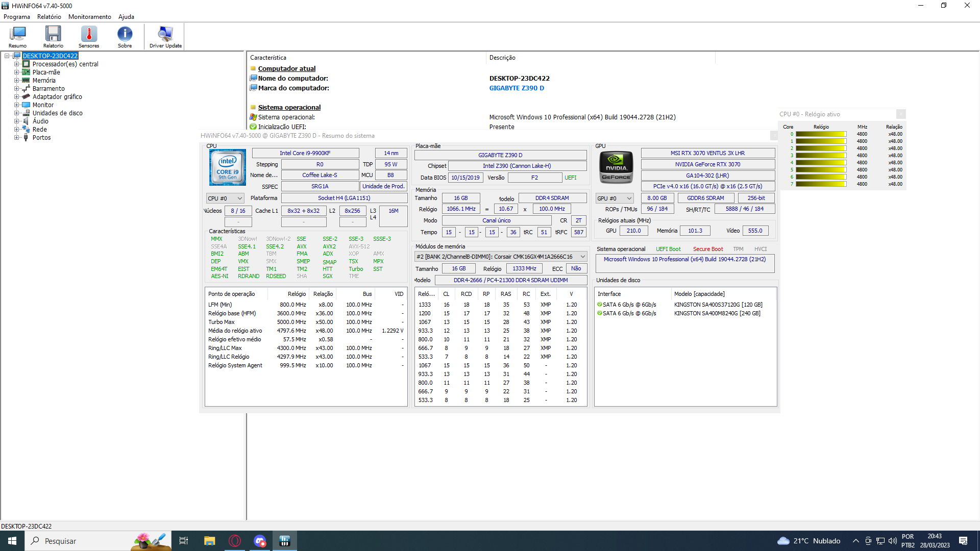Viewport: 980px width, 551px height.
Task: Click the Computador atual heading
Action: [x=287, y=69]
